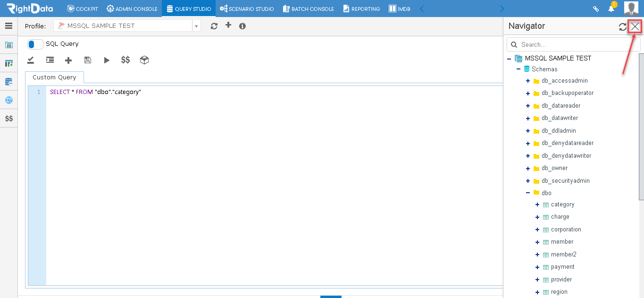The image size is (644, 298).
Task: Open the SCENARIO STUDIO menu
Action: (x=247, y=9)
